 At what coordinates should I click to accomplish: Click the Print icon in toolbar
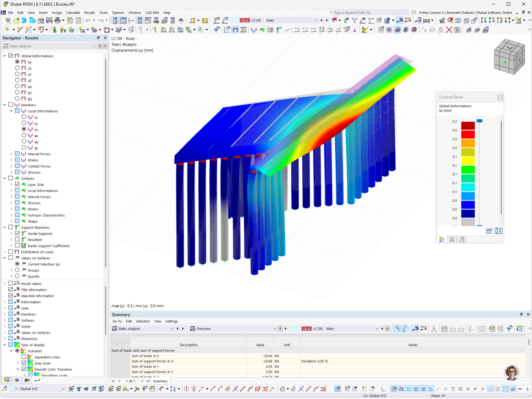[57, 21]
